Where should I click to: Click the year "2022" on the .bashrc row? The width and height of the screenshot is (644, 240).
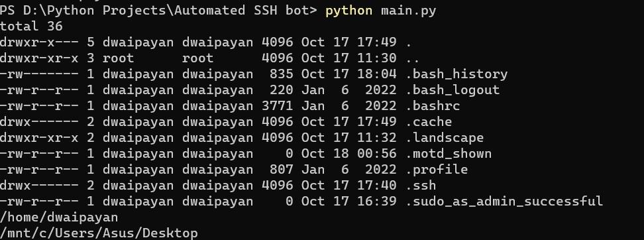pos(381,106)
